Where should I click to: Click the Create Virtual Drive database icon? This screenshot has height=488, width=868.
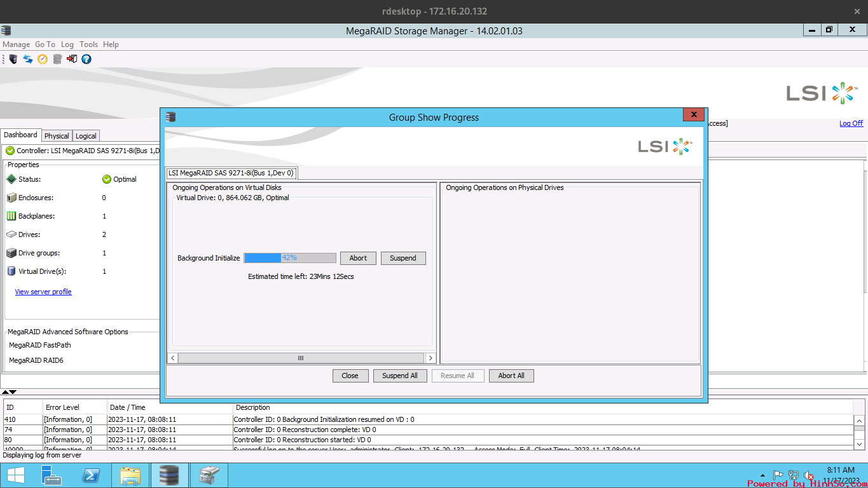[x=57, y=59]
